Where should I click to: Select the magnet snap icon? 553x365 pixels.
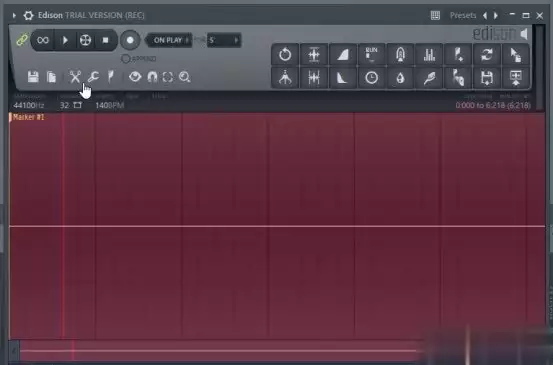point(152,77)
